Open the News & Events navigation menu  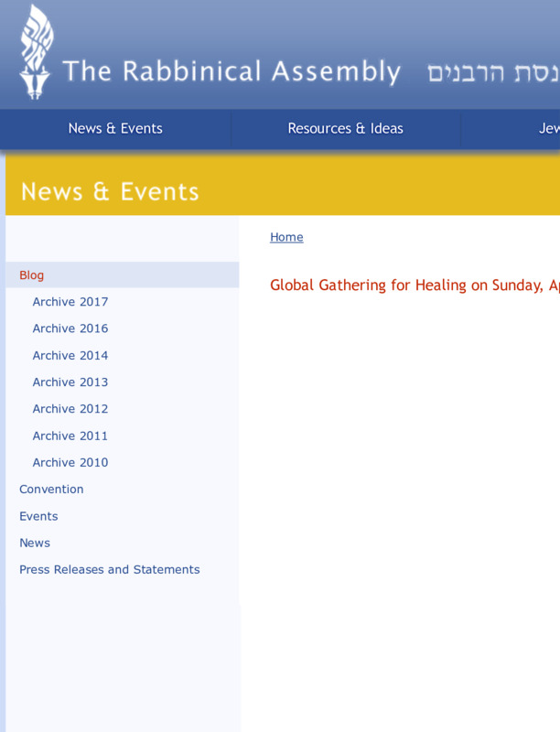tap(115, 128)
